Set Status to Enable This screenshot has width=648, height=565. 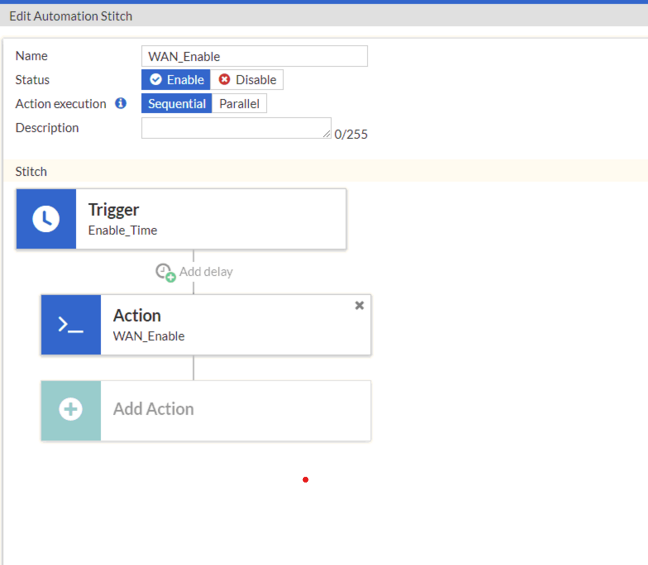(176, 79)
